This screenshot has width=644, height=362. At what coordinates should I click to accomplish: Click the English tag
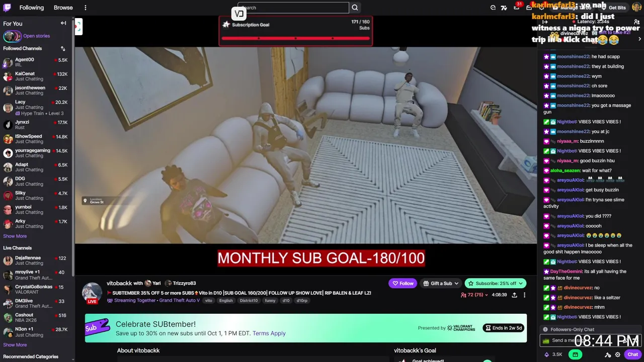click(x=226, y=301)
